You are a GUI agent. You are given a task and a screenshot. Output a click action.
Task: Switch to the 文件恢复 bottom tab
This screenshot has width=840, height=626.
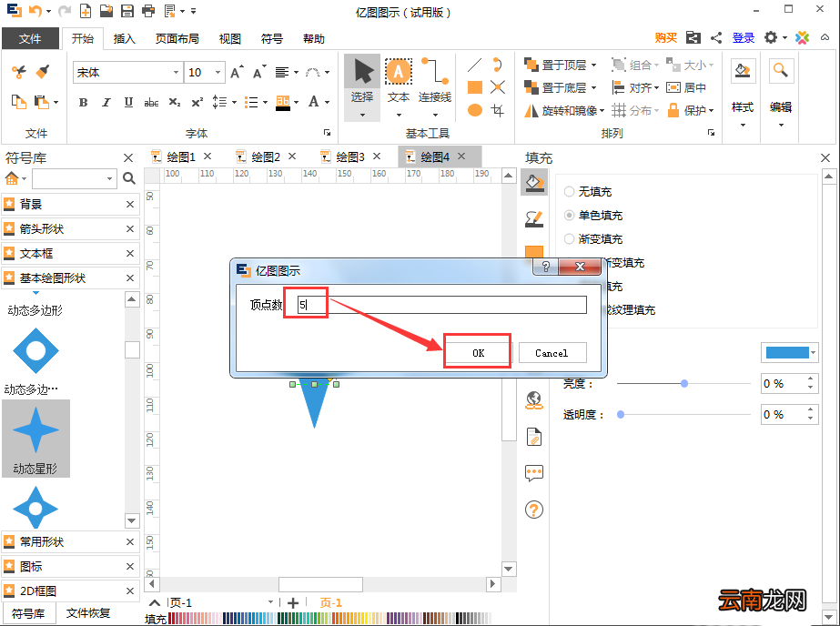(x=88, y=612)
